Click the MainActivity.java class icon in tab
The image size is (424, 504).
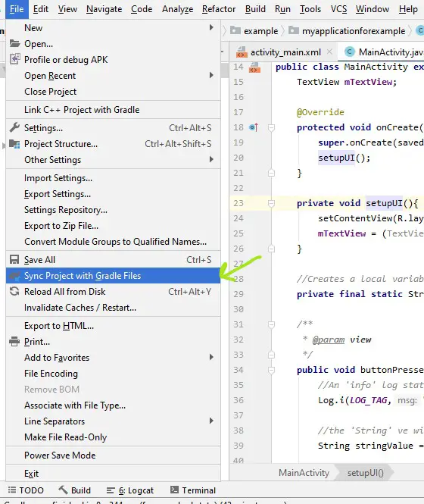pos(350,52)
